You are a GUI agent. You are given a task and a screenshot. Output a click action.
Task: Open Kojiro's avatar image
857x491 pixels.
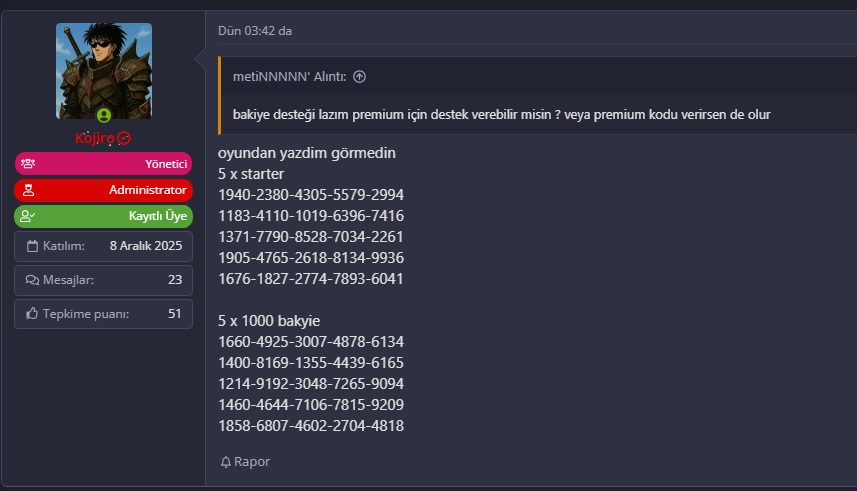point(104,71)
